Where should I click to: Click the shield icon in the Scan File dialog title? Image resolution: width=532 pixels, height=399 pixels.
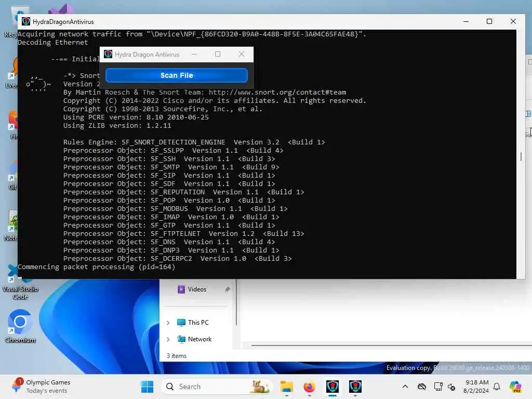pos(108,54)
